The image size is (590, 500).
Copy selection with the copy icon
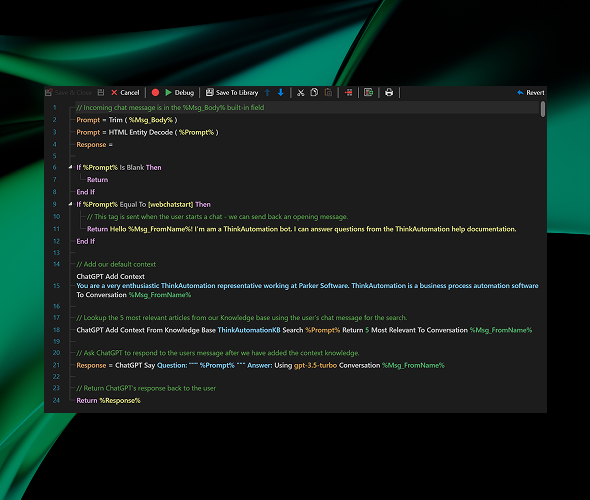coord(314,93)
